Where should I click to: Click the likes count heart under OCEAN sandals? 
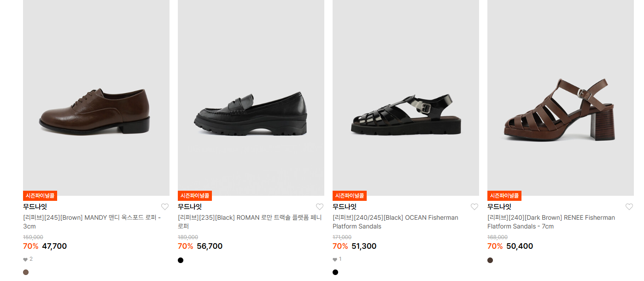click(335, 259)
